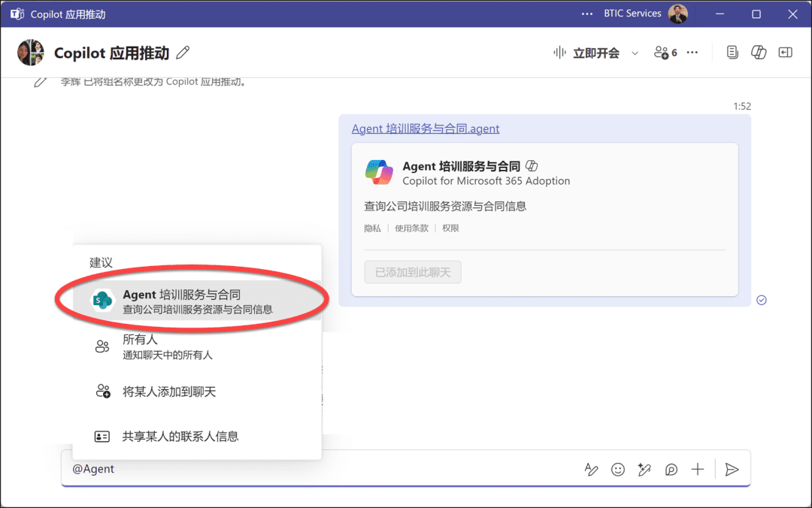
Task: Click the Copilot for Microsoft 365 Adoption text
Action: (486, 180)
